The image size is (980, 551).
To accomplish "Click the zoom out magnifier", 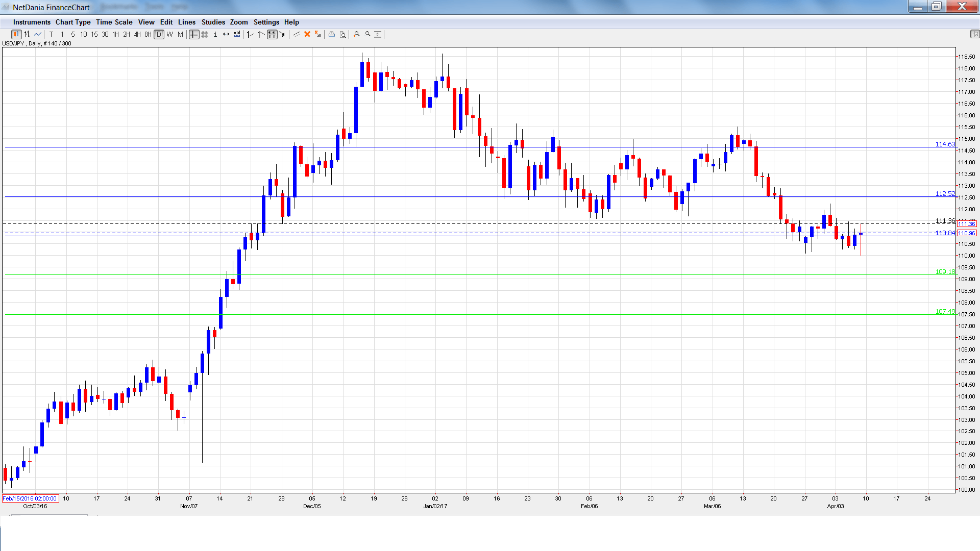I will point(367,34).
